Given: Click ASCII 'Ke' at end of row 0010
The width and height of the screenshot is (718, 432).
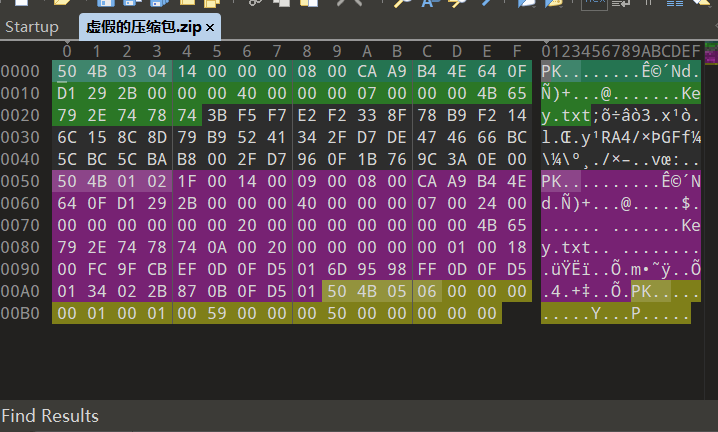Looking at the screenshot, I should tap(691, 93).
